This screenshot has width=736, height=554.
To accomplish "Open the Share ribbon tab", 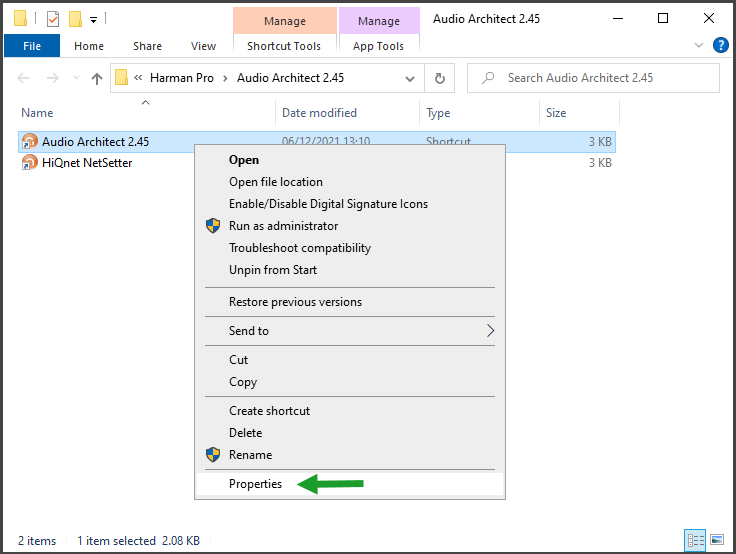I will pos(147,46).
